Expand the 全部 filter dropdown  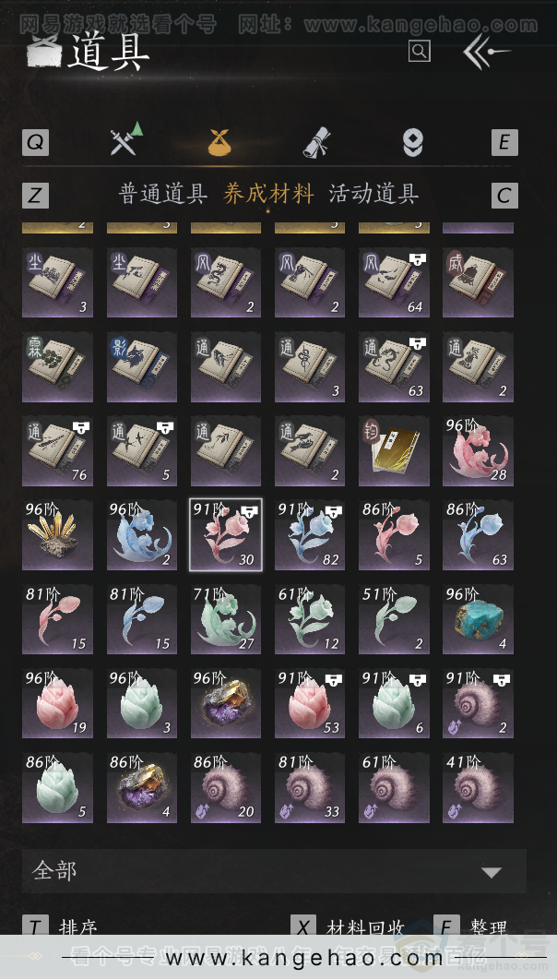[x=274, y=870]
